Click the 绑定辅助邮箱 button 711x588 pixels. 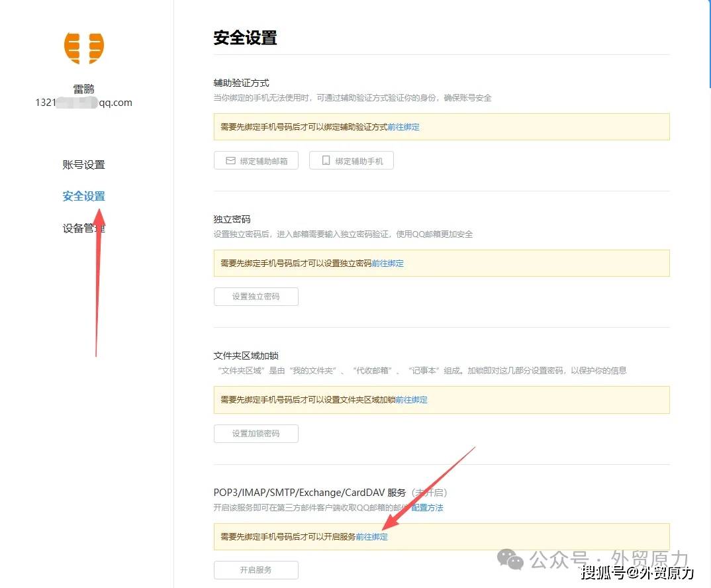point(256,161)
